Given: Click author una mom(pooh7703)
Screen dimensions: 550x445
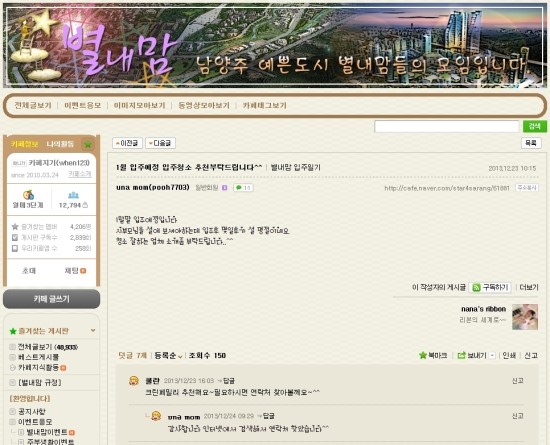Looking at the screenshot, I should pos(153,188).
